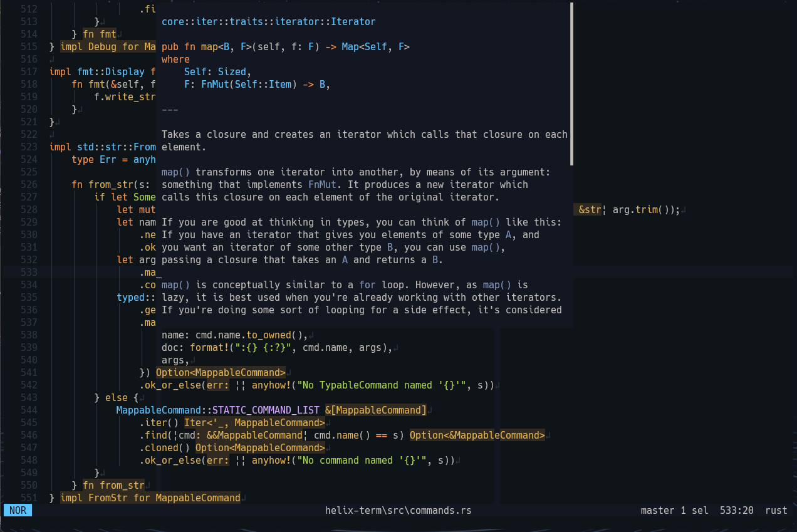Viewport: 797px width, 532px height.
Task: Click 'impl FromStr for MappableCommand' hint
Action: (x=150, y=498)
